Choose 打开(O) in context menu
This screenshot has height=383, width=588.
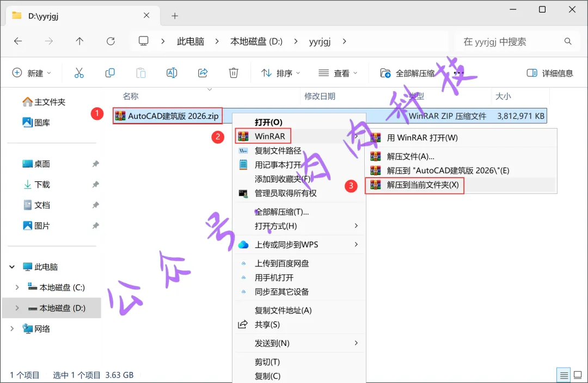(299, 122)
